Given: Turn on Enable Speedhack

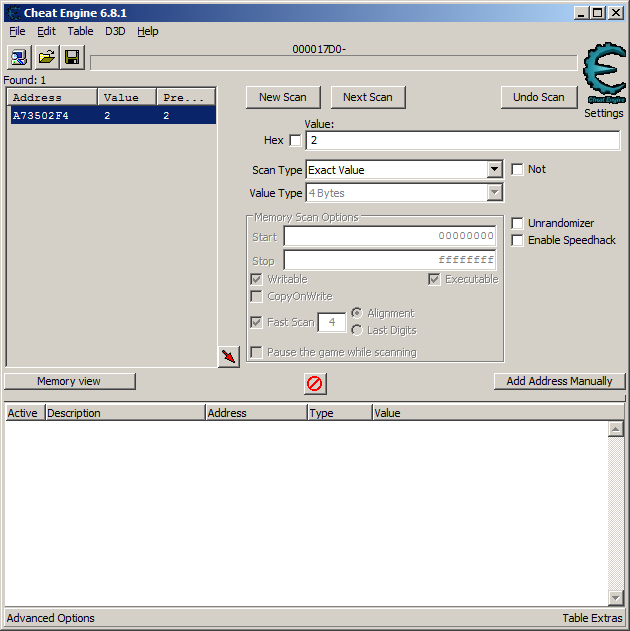Looking at the screenshot, I should coord(517,240).
